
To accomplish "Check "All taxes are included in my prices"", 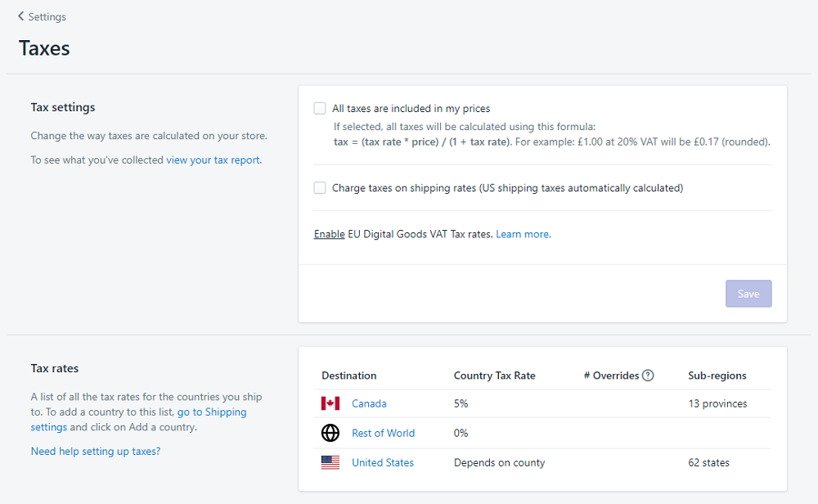I will tap(319, 108).
